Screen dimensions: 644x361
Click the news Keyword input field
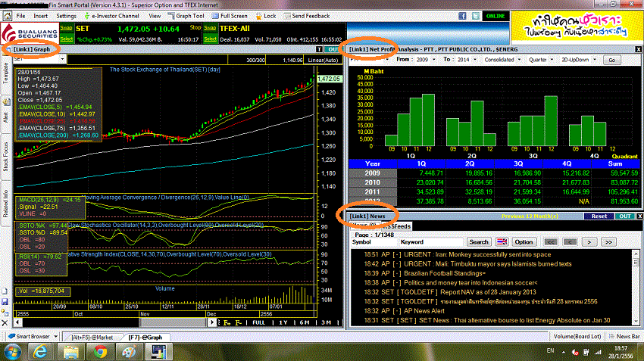(431, 242)
